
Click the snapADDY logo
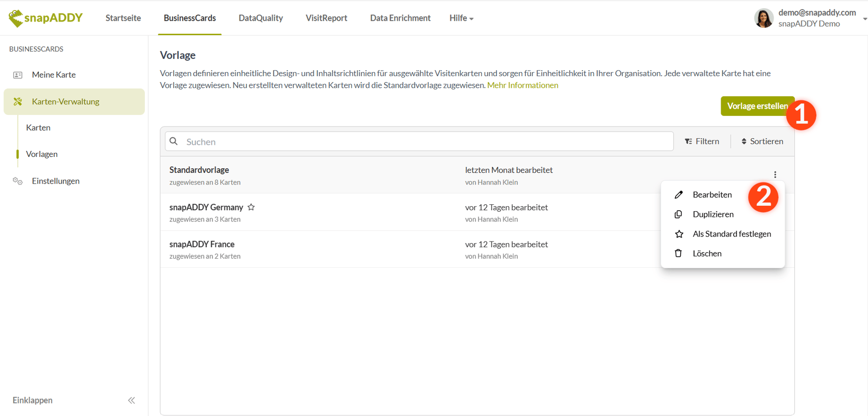45,18
